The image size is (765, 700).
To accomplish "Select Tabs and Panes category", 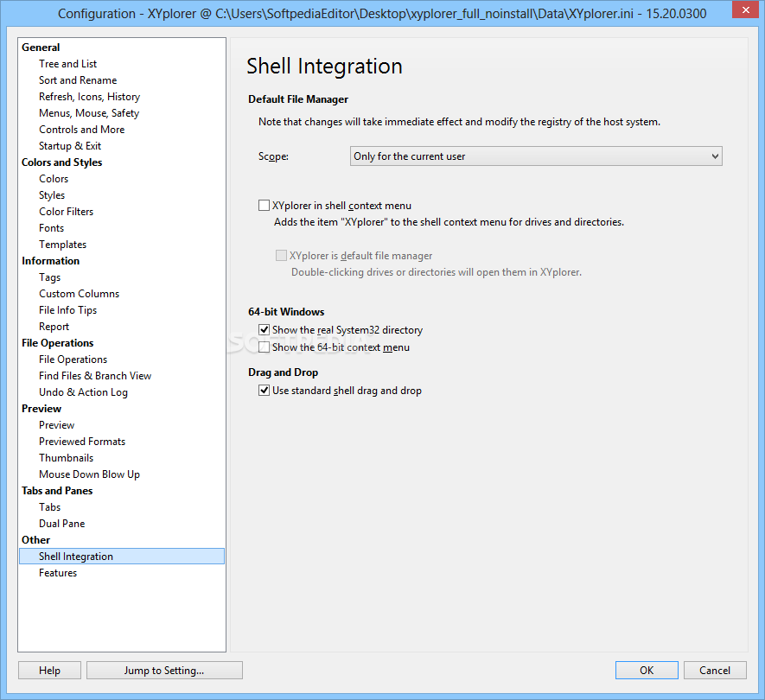I will coord(57,491).
